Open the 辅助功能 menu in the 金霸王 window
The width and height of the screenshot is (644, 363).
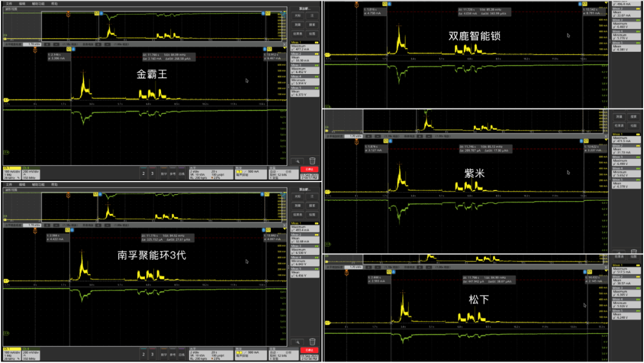point(38,4)
